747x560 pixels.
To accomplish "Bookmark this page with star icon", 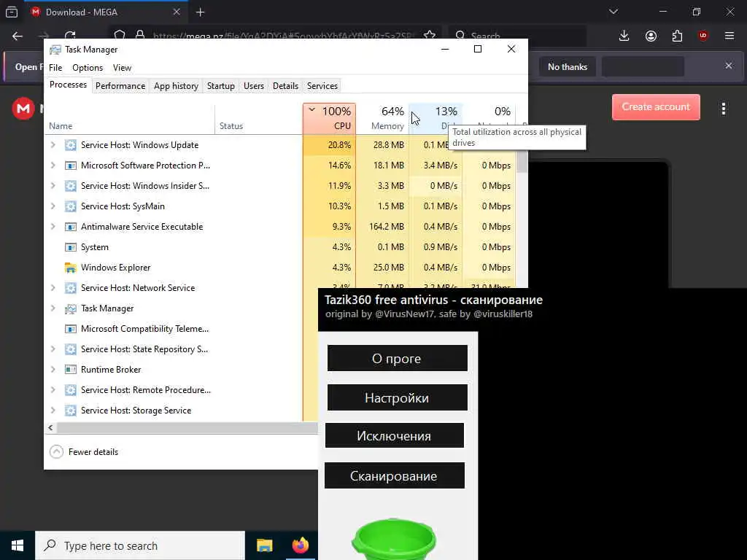I will point(429,36).
